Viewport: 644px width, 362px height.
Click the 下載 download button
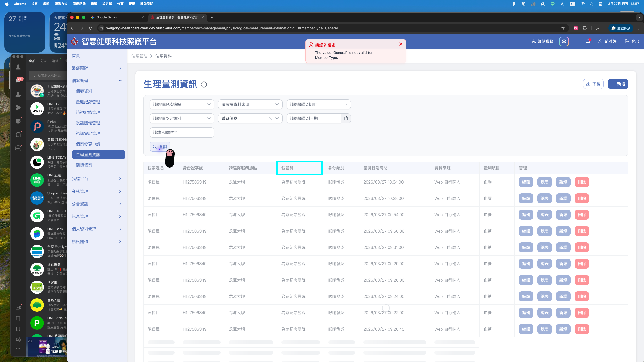pyautogui.click(x=593, y=84)
